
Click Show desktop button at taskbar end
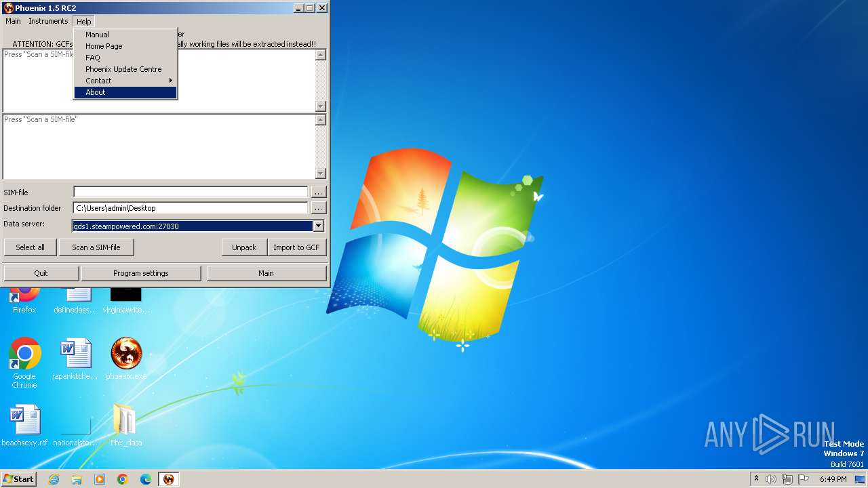[x=861, y=479]
